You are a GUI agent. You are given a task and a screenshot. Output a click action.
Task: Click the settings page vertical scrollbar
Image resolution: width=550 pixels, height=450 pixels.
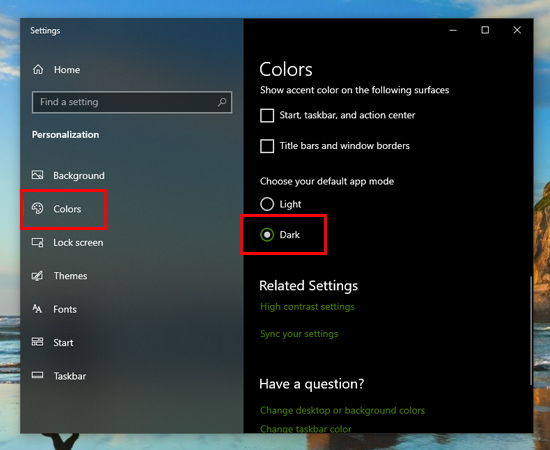[531, 330]
